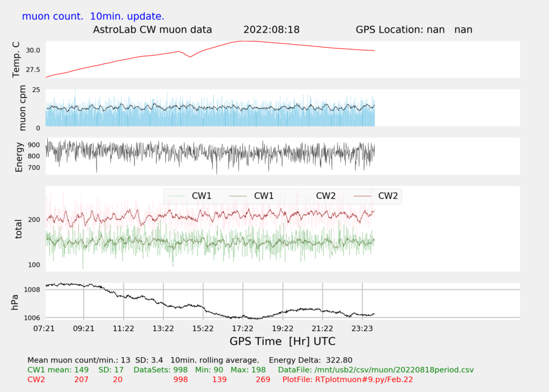549x392 pixels.
Task: Click the green 'DataSets: 998' text
Action: tap(160, 370)
